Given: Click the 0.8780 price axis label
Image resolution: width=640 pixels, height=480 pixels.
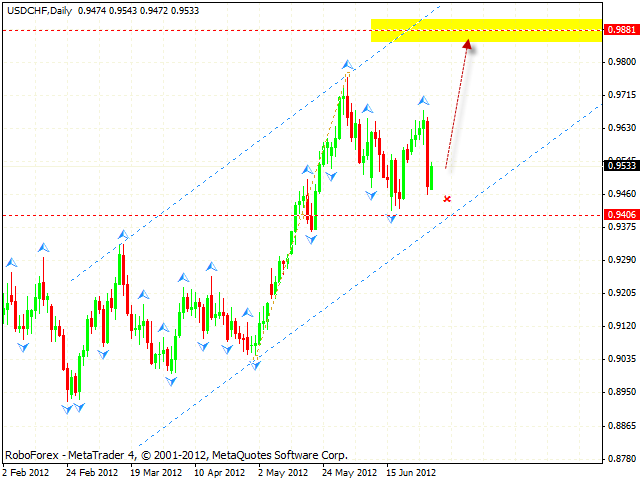Looking at the screenshot, I should 620,459.
